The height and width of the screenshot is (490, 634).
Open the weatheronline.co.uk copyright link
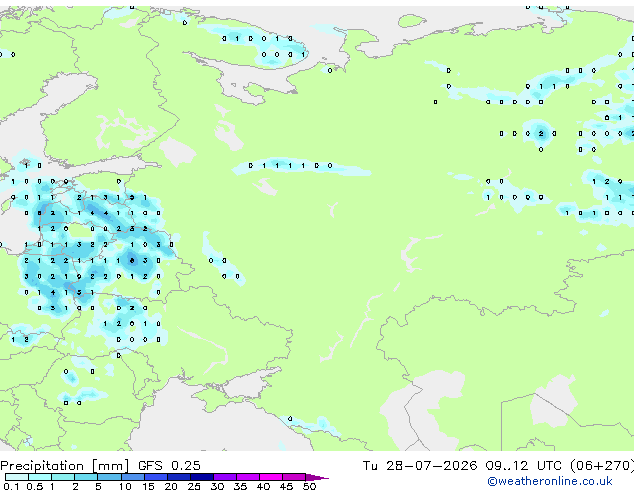tap(549, 481)
